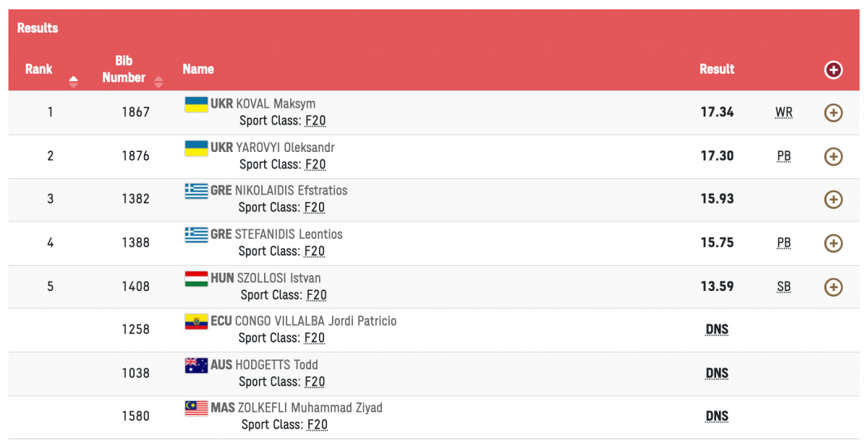
Task: Expand details for Stefanidis Leontios' row
Action: point(833,243)
